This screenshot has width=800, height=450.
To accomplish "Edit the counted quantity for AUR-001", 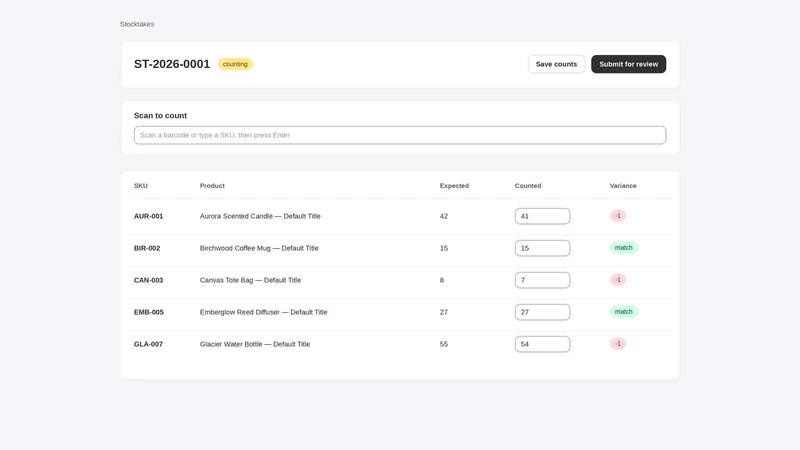I will [542, 216].
